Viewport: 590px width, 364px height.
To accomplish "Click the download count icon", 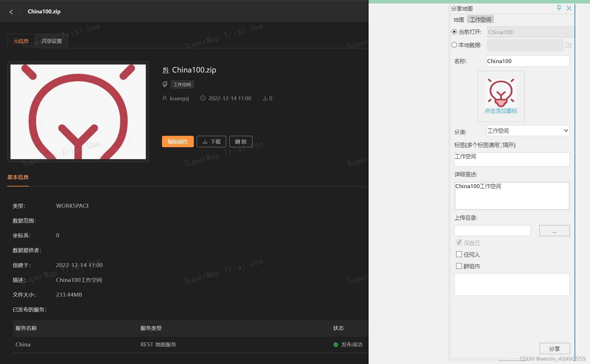I will click(265, 98).
